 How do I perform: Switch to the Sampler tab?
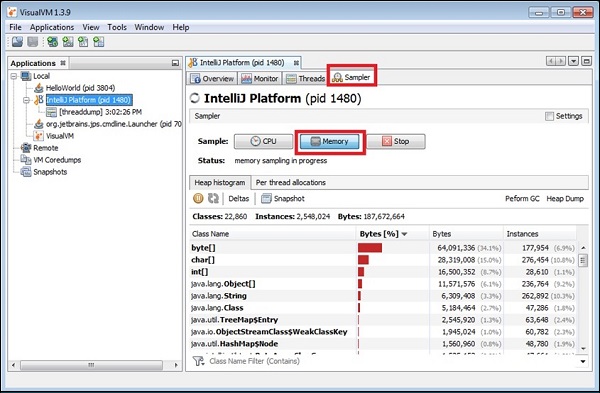352,77
